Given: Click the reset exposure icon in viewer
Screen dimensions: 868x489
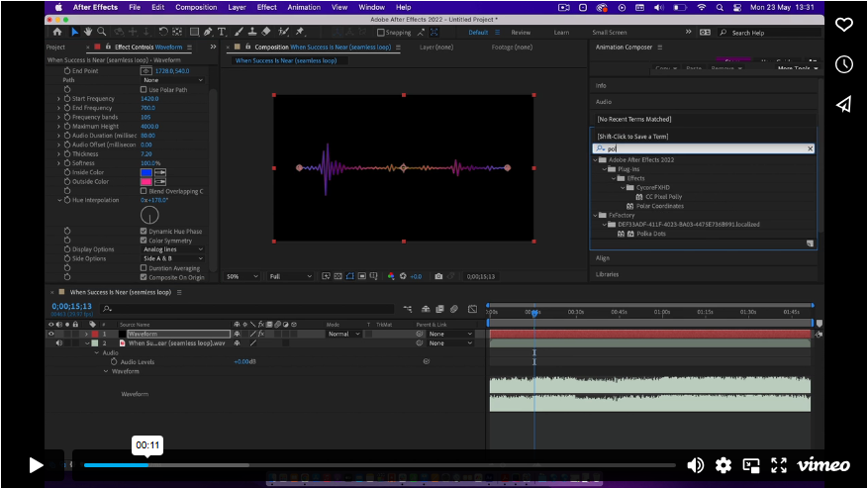Looking at the screenshot, I should (x=403, y=276).
